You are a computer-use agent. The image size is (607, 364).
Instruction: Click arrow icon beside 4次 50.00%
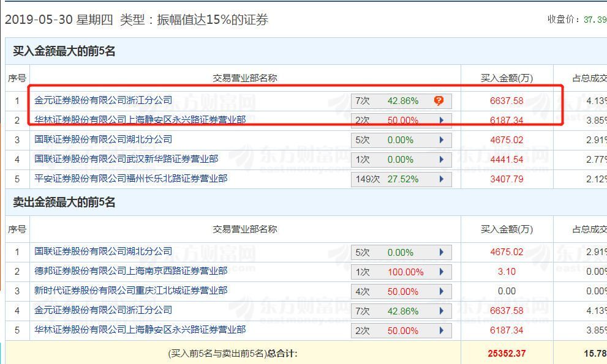[x=441, y=292]
